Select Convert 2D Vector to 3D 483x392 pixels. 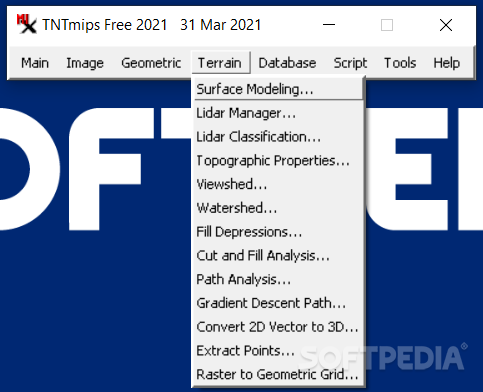[278, 327]
